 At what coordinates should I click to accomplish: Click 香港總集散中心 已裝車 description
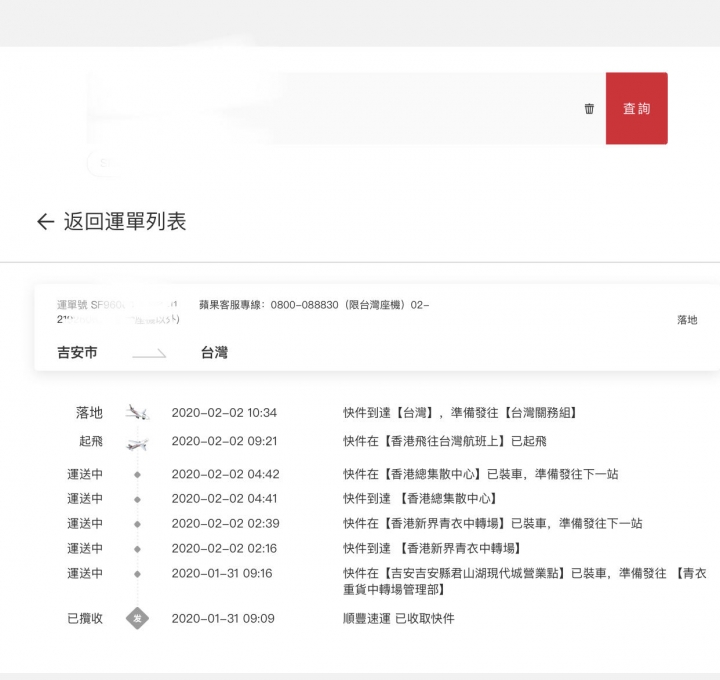click(x=481, y=474)
